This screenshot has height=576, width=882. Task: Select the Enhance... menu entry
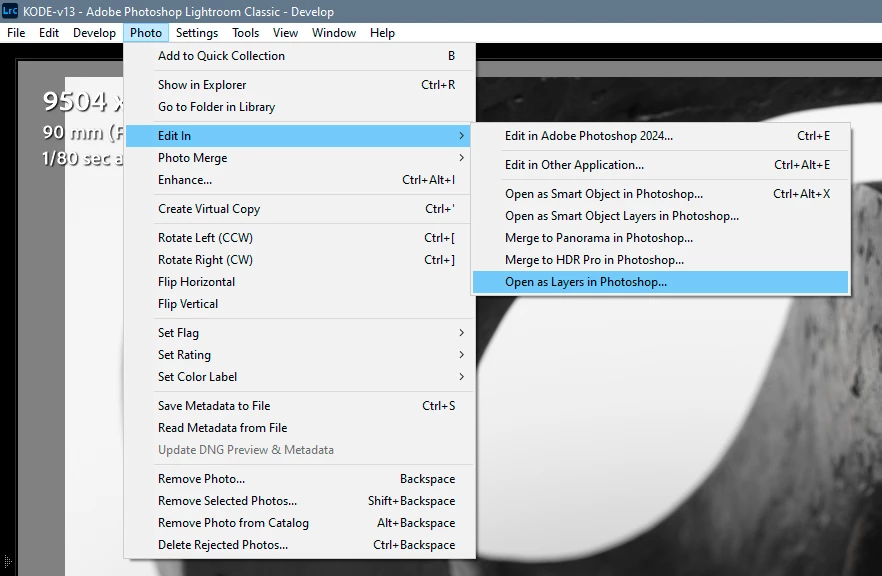299,180
